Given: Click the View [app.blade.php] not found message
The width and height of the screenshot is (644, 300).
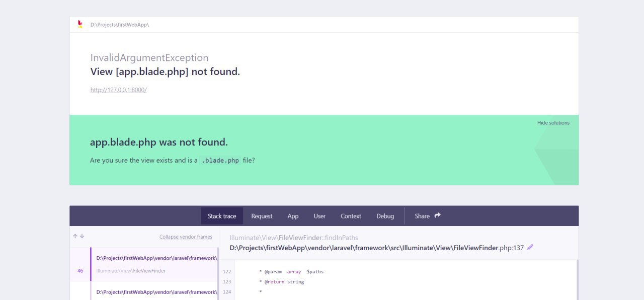Looking at the screenshot, I should click(x=165, y=71).
